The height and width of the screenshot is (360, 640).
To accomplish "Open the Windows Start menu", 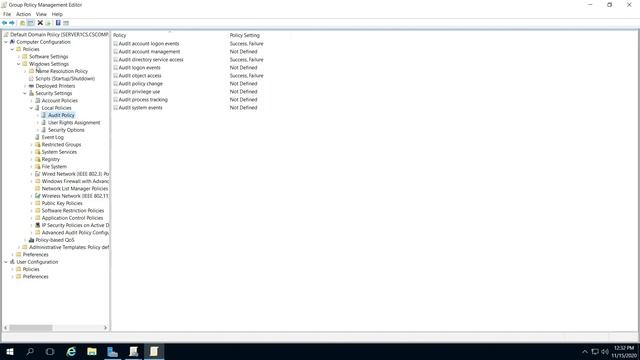I will pyautogui.click(x=10, y=351).
